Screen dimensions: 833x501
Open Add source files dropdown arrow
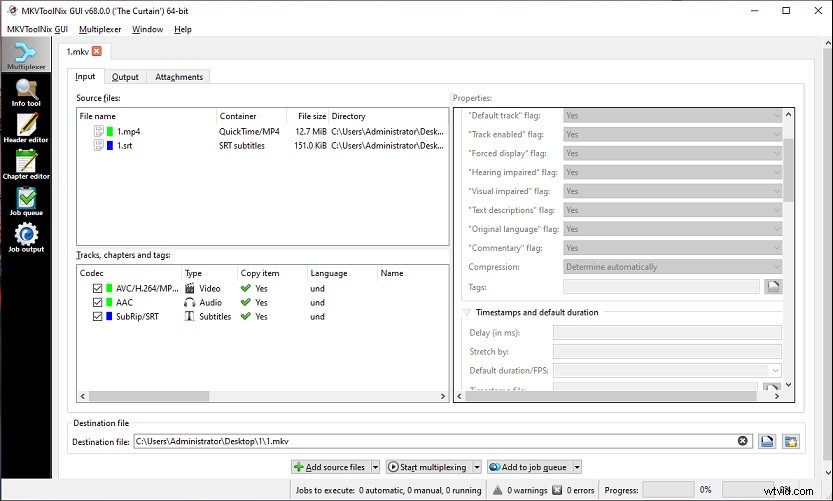point(375,467)
